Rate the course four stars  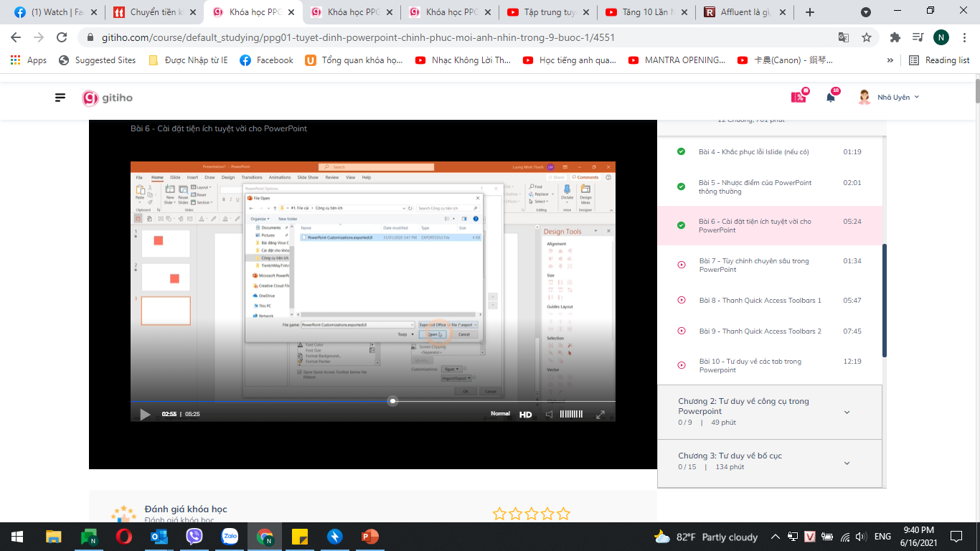coord(547,514)
